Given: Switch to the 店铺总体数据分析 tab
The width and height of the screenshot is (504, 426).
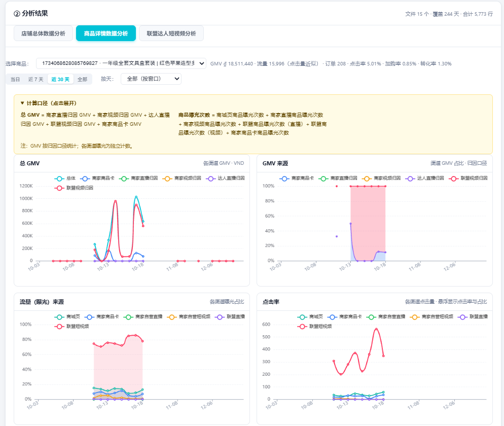Looking at the screenshot, I should click(44, 33).
